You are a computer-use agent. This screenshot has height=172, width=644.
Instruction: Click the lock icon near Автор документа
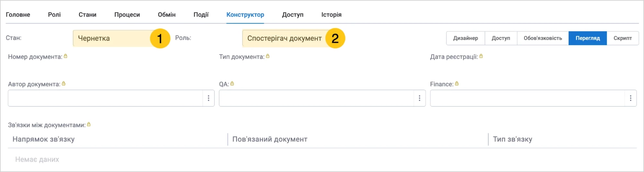tap(63, 84)
